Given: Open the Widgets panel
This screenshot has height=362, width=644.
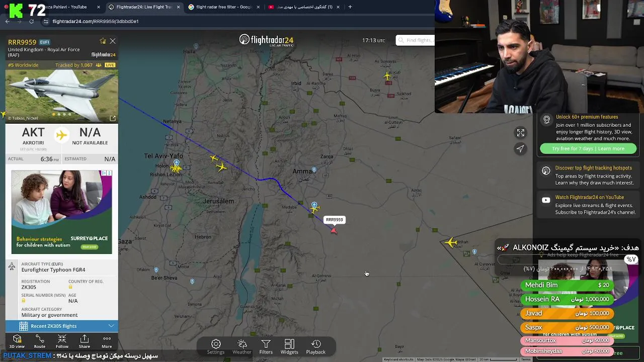Looking at the screenshot, I should 289,346.
